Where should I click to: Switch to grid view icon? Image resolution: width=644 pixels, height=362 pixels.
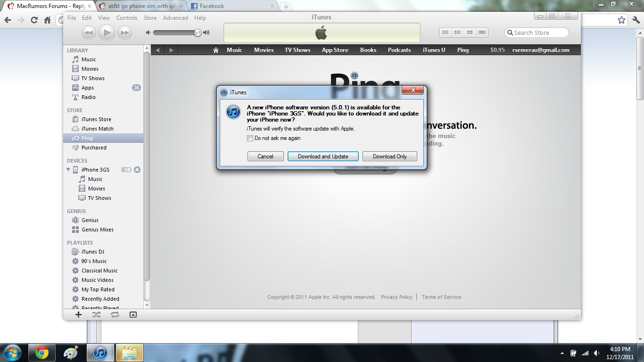click(x=470, y=33)
